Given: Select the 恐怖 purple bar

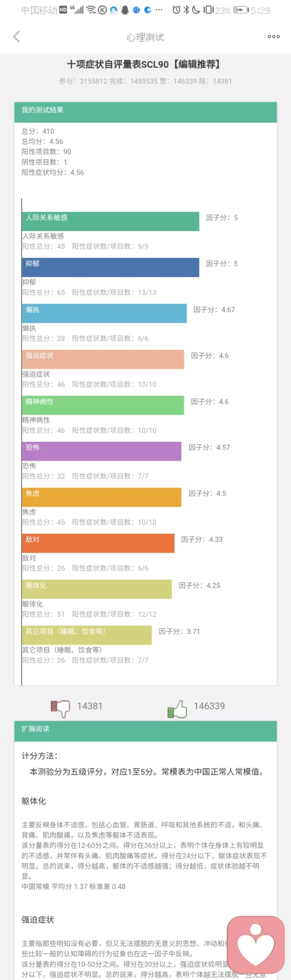Looking at the screenshot, I should [x=101, y=451].
